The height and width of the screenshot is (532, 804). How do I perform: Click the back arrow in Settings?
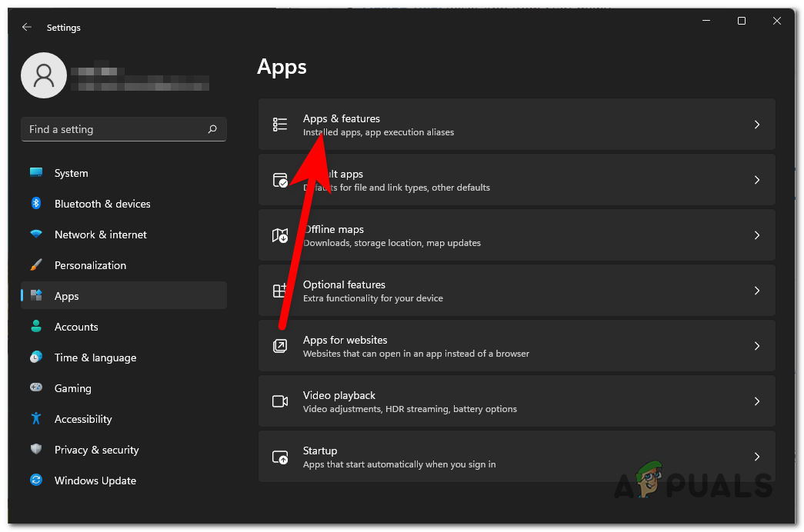click(27, 27)
